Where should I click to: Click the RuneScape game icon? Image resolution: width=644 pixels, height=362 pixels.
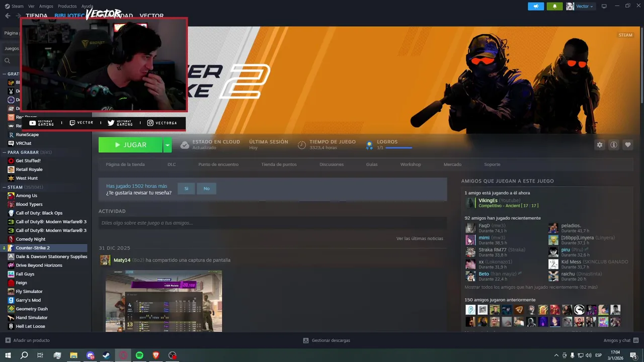click(x=11, y=135)
